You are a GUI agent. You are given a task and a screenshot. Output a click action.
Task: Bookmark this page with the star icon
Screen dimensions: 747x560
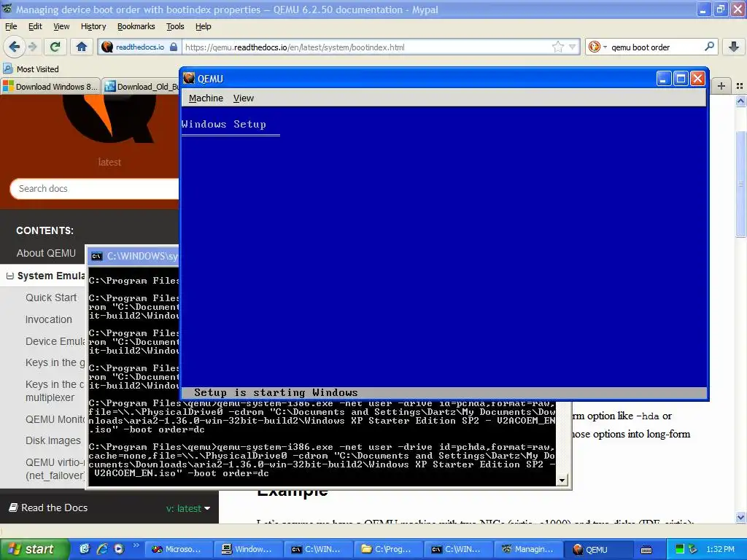[558, 47]
